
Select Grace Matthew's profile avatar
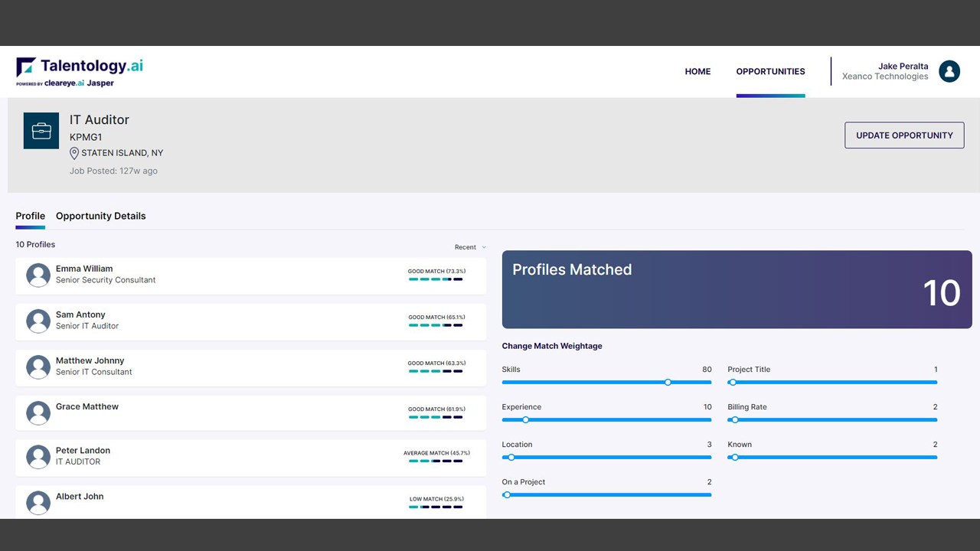pos(38,412)
